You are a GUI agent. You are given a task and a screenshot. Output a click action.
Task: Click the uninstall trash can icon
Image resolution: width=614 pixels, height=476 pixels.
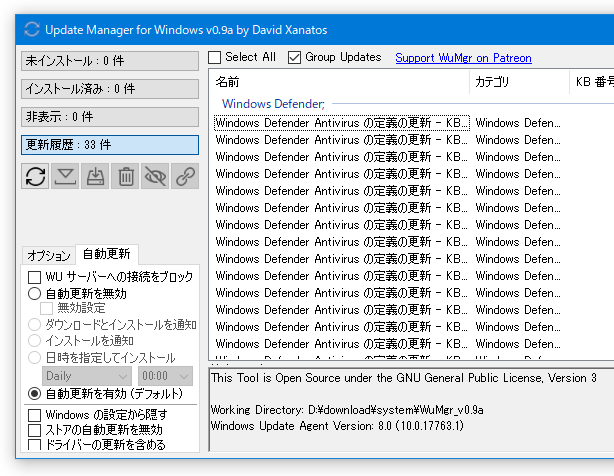click(x=125, y=176)
